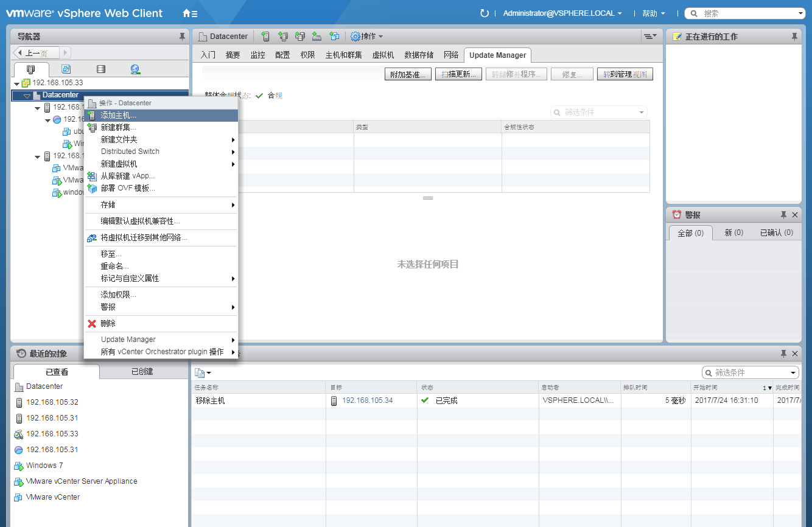The width and height of the screenshot is (812, 527).
Task: Click the 扫描更新... button
Action: point(459,74)
